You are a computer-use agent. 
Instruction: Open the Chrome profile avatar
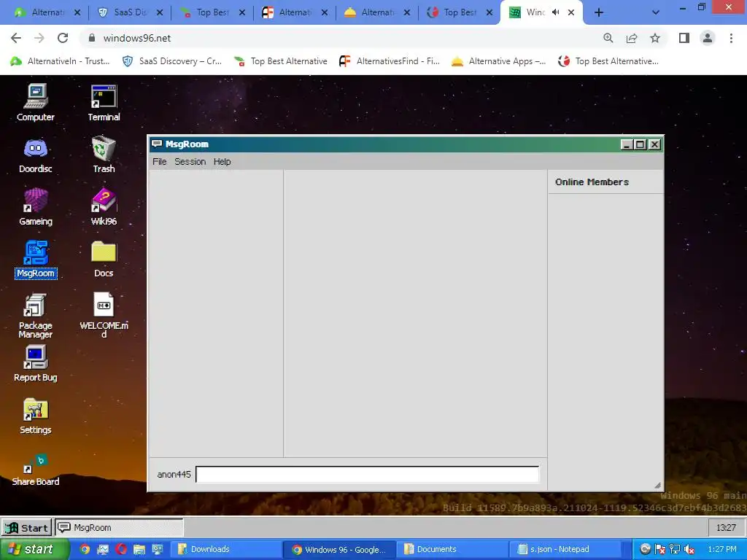tap(708, 38)
